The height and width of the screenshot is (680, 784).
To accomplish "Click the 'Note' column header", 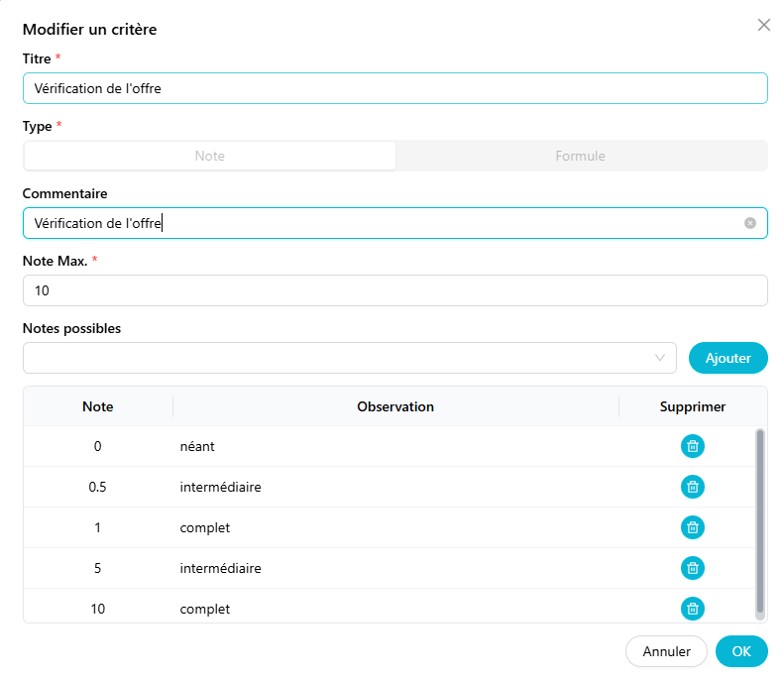I will [x=97, y=406].
